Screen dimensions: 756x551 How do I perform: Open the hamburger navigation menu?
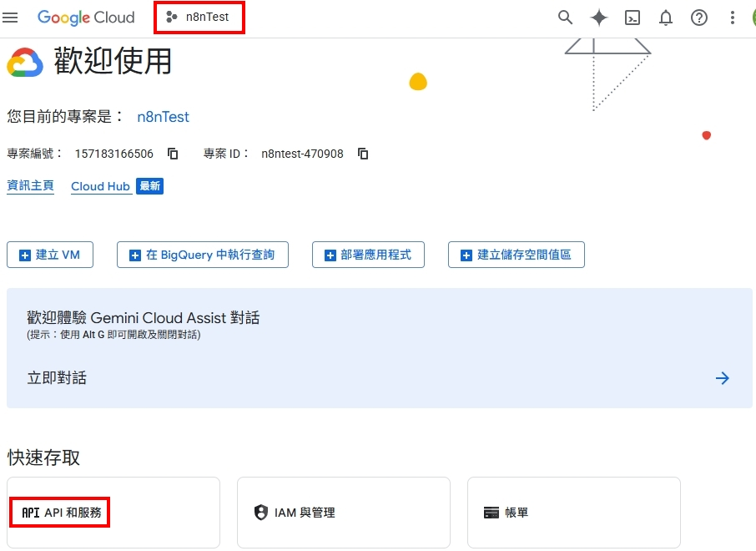[x=10, y=18]
